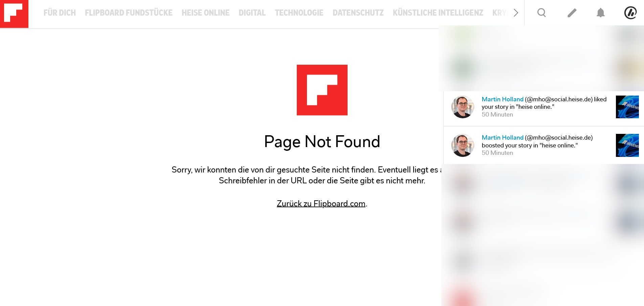Open KÜNSTLICHE INTELLIGENZ tab
The height and width of the screenshot is (306, 644).
(x=438, y=13)
